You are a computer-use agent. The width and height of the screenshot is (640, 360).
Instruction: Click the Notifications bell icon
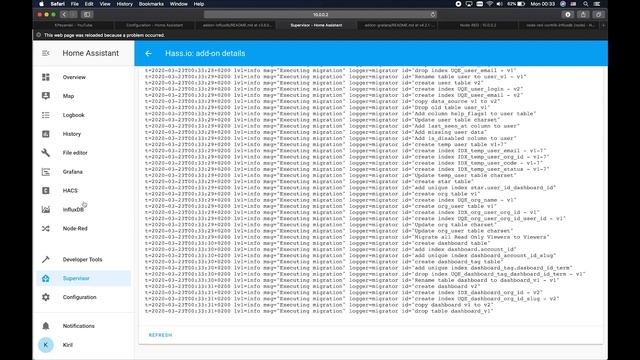pyautogui.click(x=46, y=326)
